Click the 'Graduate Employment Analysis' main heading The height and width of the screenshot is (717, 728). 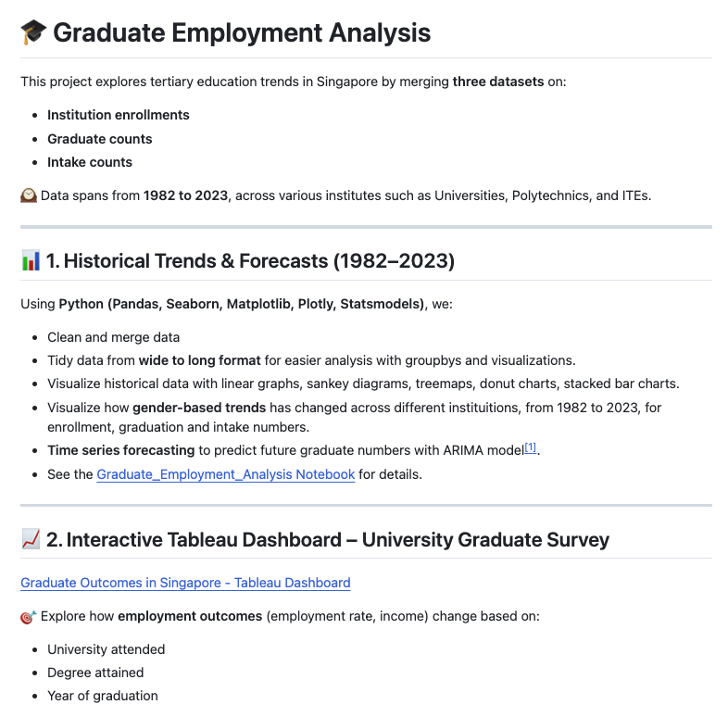coord(242,33)
